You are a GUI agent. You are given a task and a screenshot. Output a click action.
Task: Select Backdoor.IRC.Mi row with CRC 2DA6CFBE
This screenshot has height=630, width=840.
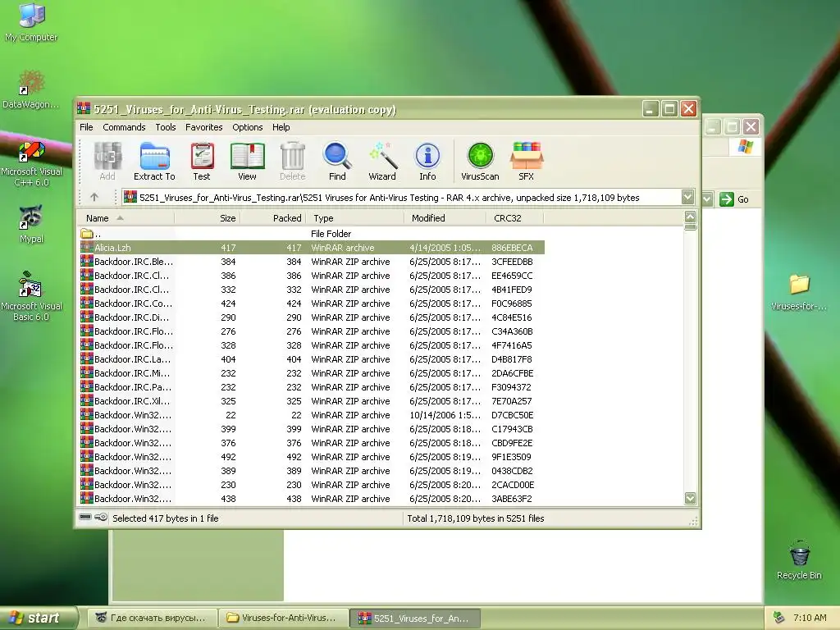312,373
